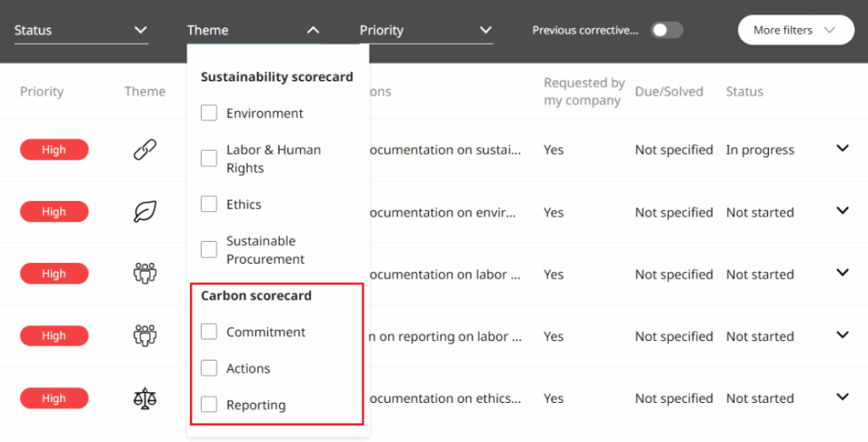Click the Due/Solved column header
868x442 pixels.
click(x=669, y=92)
